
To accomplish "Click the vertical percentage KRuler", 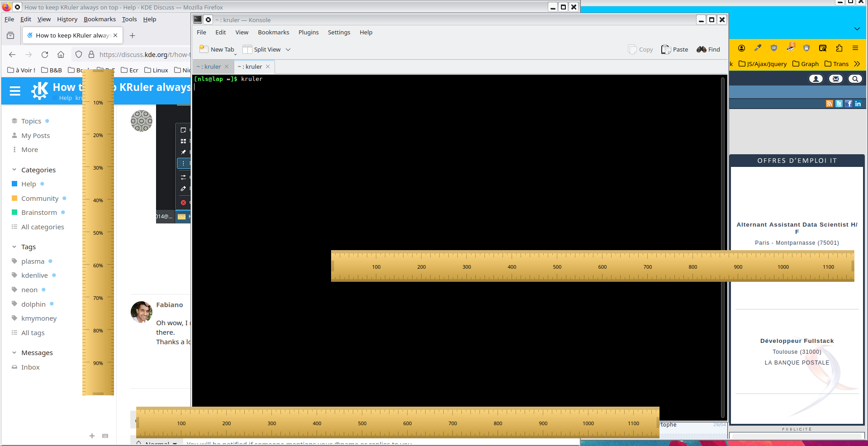I will [x=98, y=232].
